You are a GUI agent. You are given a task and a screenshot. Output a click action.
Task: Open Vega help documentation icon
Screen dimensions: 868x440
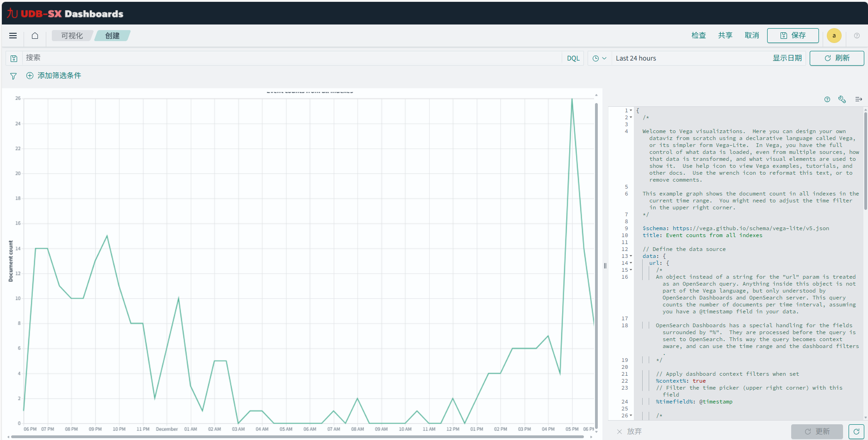pos(827,99)
